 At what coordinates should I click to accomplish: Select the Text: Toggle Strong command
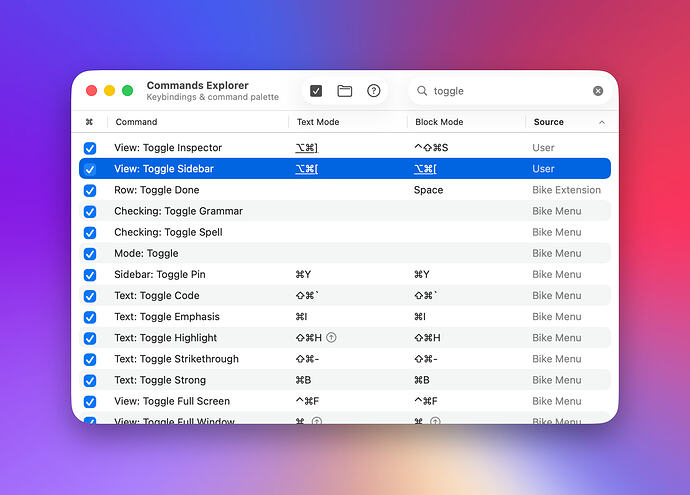coord(160,380)
